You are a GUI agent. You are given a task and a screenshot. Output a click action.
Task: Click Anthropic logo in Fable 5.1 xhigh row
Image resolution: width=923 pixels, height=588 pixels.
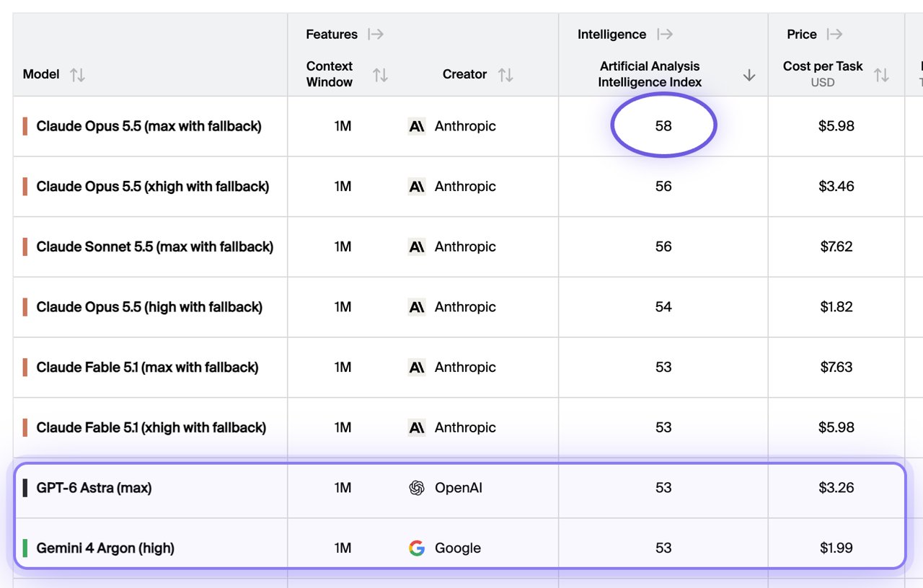click(x=417, y=427)
